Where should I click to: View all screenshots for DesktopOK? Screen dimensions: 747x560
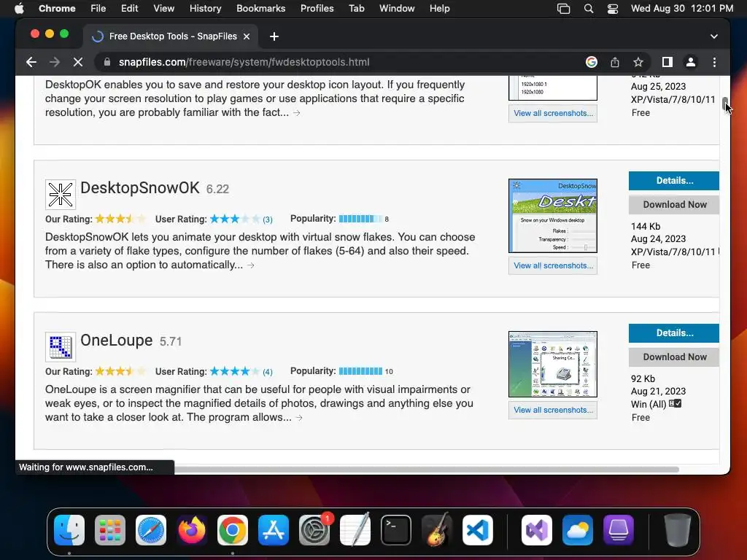[553, 113]
